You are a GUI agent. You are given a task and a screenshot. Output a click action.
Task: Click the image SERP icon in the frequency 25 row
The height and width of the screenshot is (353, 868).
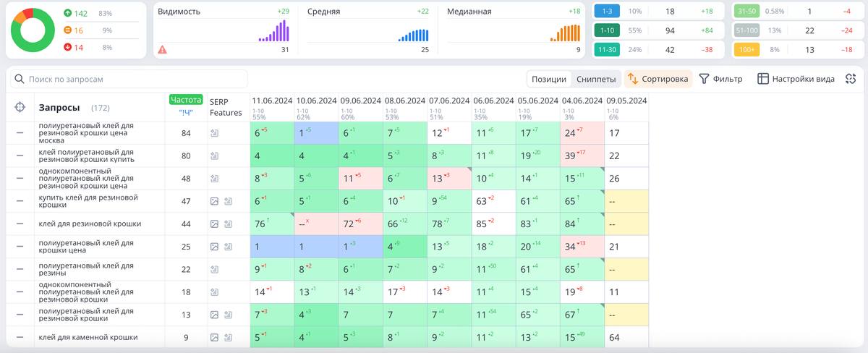tap(214, 247)
